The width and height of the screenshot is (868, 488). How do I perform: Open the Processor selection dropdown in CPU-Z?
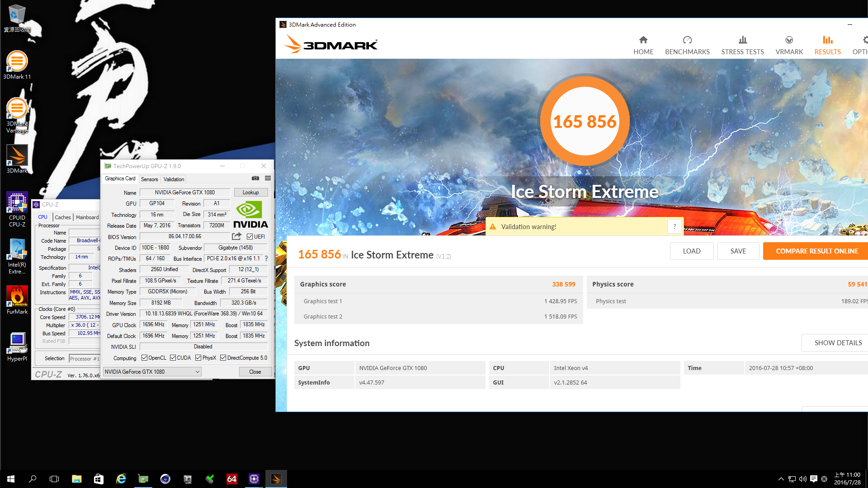pyautogui.click(x=84, y=359)
